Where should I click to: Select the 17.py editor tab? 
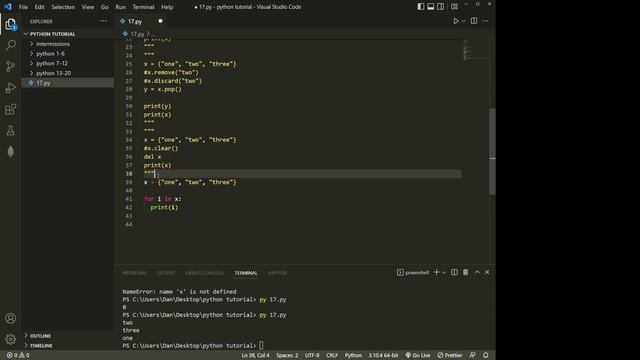point(141,21)
